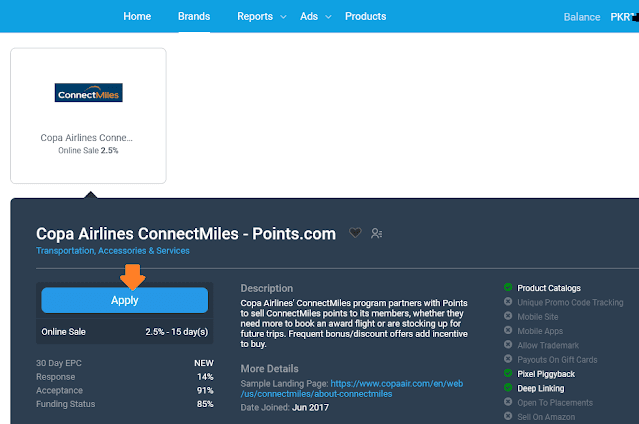The image size is (639, 424).
Task: Click the Online Sale 2.5% text on card
Action: click(88, 150)
